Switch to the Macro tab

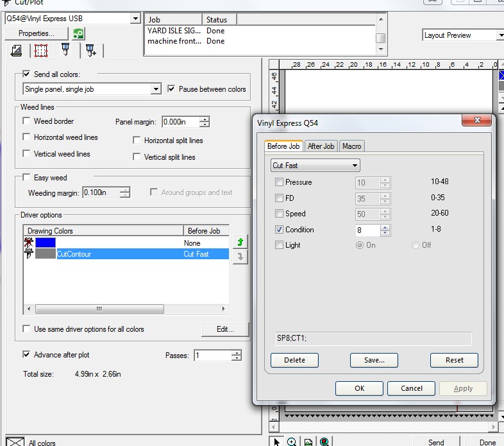coord(351,146)
